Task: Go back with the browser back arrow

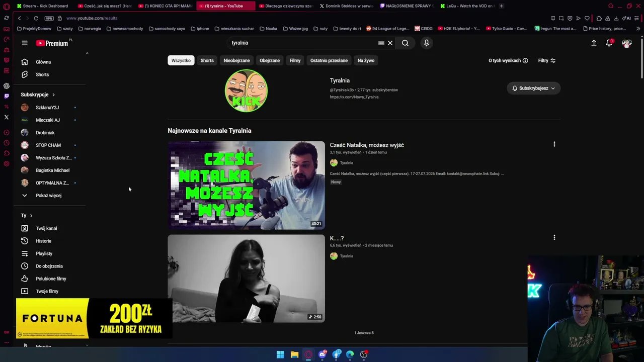Action: pos(19,18)
